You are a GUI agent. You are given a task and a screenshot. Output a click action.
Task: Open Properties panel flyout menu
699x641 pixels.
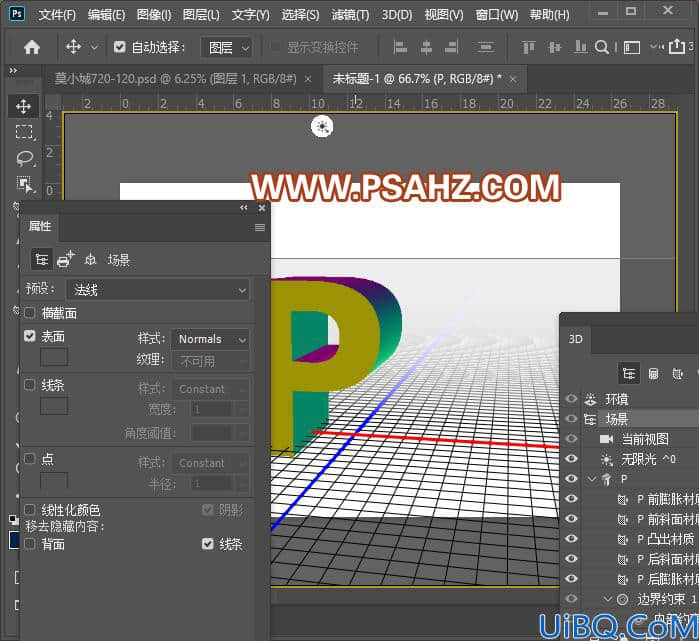click(260, 228)
